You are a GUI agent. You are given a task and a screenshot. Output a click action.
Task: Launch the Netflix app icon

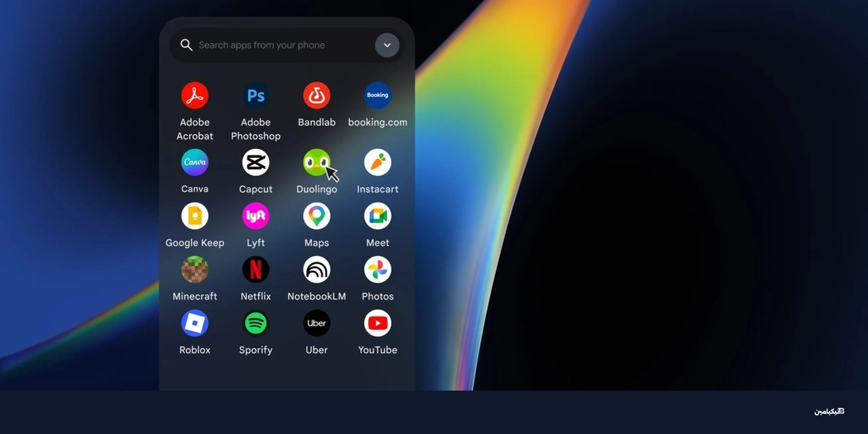click(256, 269)
